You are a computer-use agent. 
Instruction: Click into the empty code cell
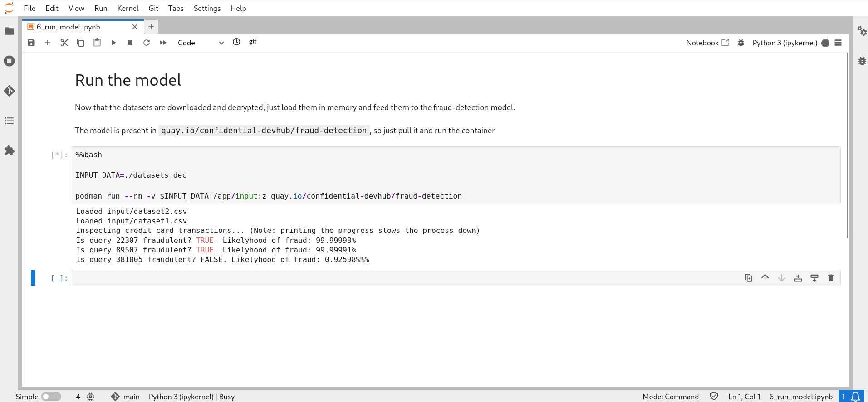coord(404,278)
